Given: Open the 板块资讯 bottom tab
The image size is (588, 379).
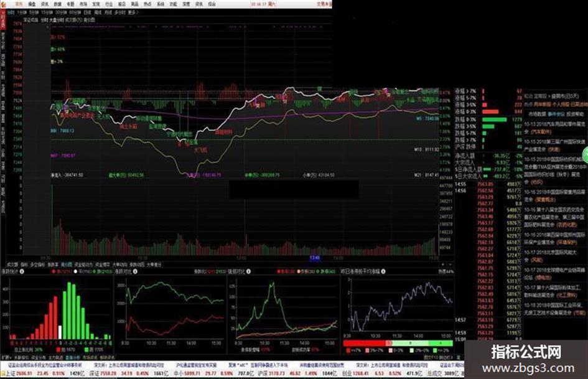Looking at the screenshot, I should [107, 358].
